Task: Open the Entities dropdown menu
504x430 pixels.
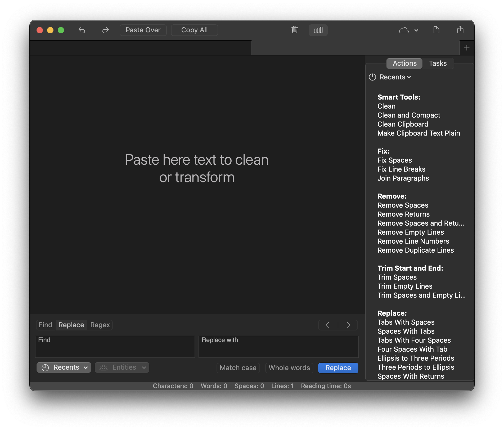Action: 122,368
